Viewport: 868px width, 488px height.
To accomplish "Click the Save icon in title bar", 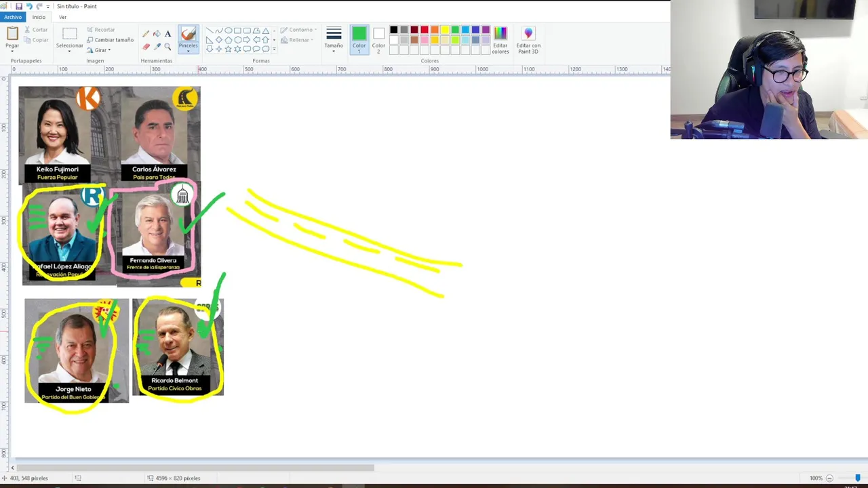I will click(x=19, y=6).
